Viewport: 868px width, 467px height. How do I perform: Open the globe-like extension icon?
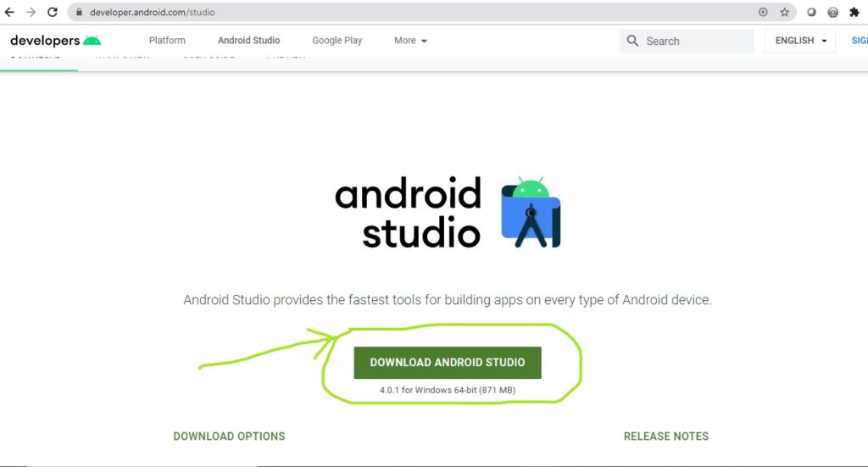pyautogui.click(x=832, y=12)
